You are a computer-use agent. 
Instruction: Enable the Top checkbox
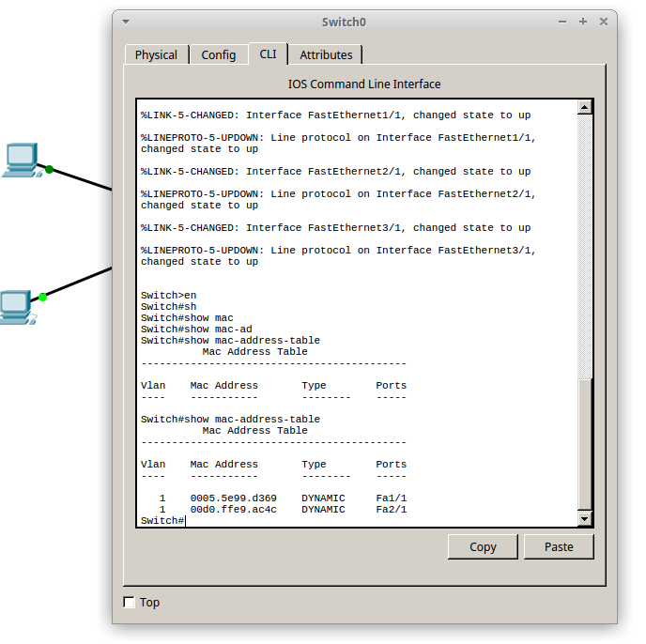tap(129, 602)
